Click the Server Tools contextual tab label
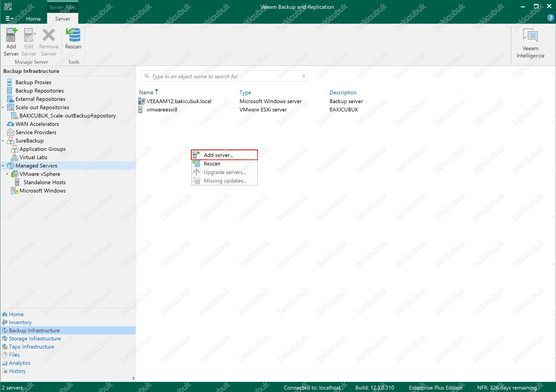 click(x=63, y=7)
